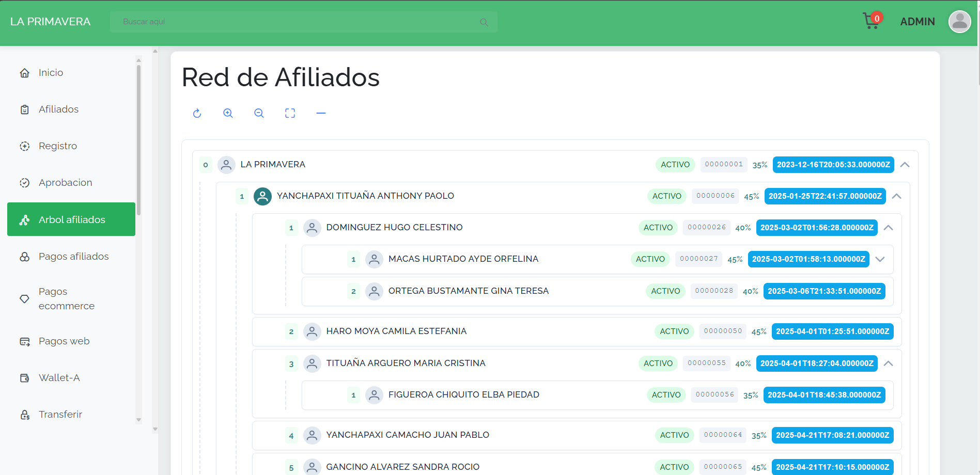980x475 pixels.
Task: Click the refresh tree icon
Action: [x=197, y=114]
